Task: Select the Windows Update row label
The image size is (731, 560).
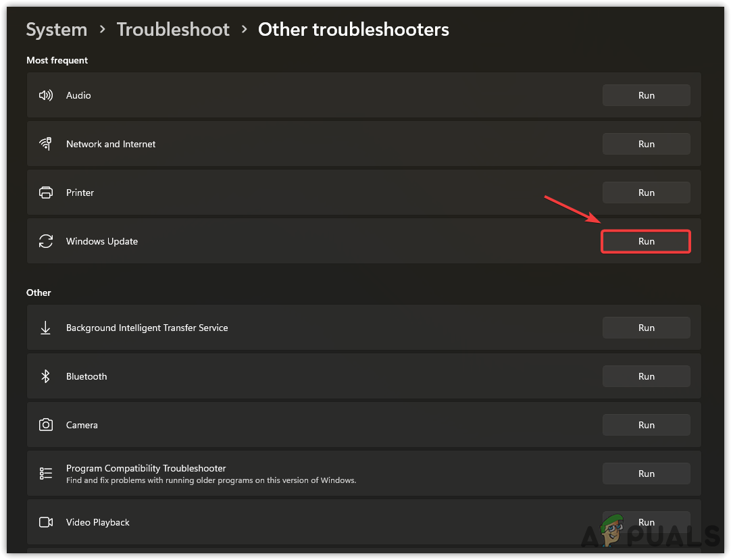Action: (x=102, y=241)
